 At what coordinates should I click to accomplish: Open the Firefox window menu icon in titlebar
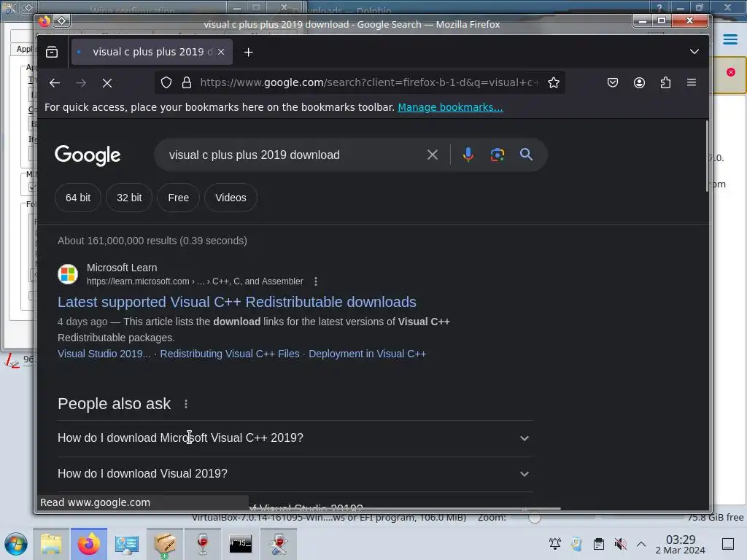tap(61, 20)
